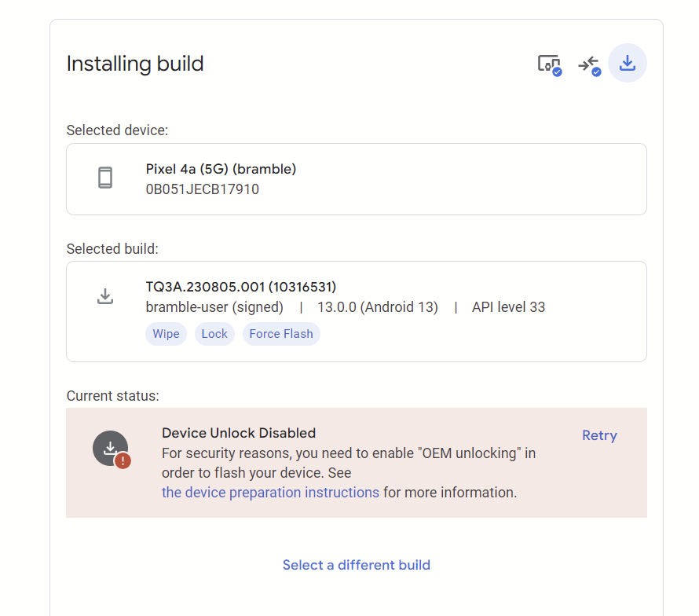Screen dimensions: 699x616
Task: Click the error status icon with red alert
Action: (x=111, y=449)
